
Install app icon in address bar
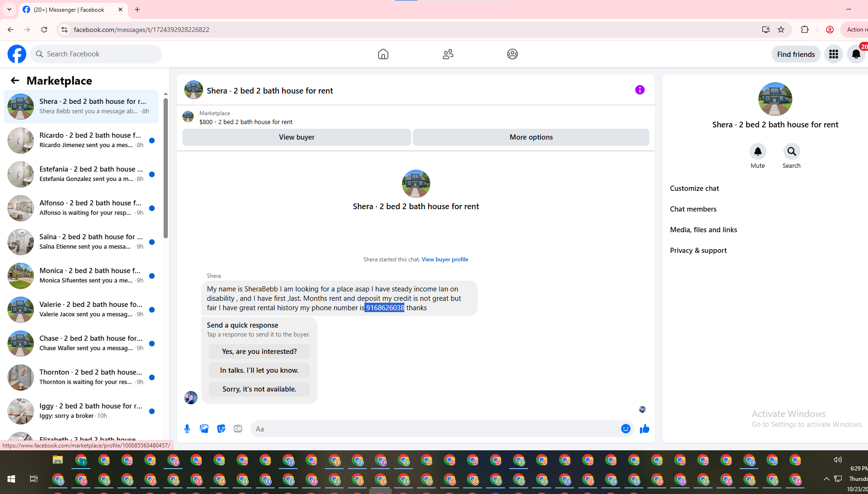(x=766, y=30)
